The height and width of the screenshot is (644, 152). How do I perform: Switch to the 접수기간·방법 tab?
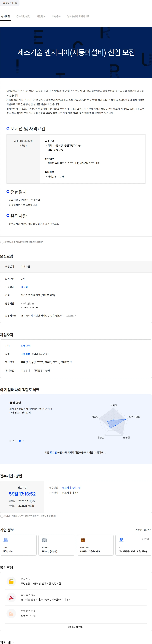point(23,16)
